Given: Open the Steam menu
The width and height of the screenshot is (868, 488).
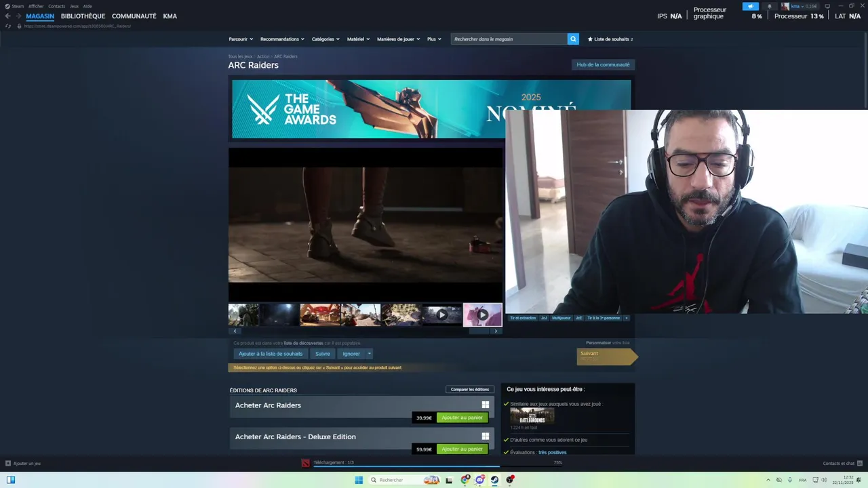Looking at the screenshot, I should click(x=14, y=6).
